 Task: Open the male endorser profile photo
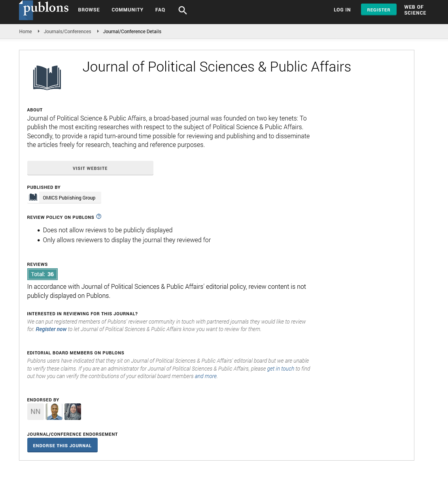point(54,412)
